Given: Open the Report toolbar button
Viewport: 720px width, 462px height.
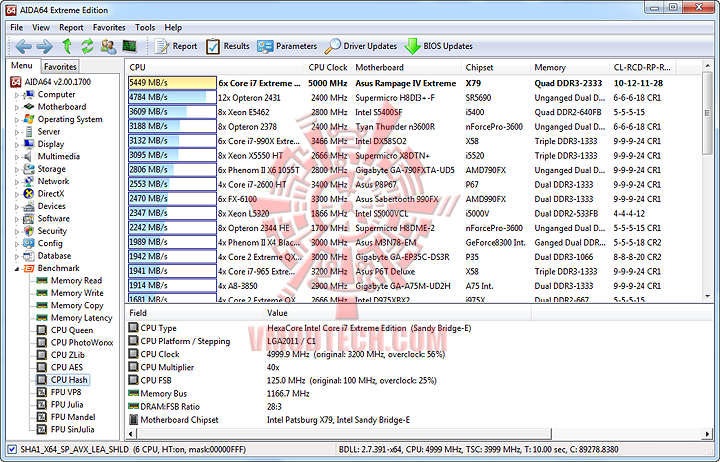Looking at the screenshot, I should [176, 46].
